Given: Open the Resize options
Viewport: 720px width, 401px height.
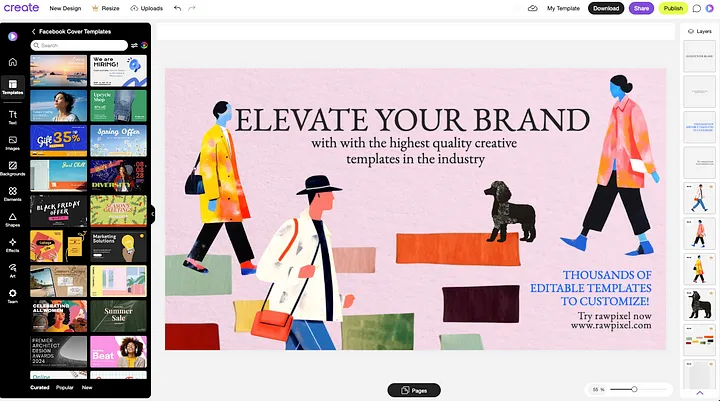Looking at the screenshot, I should coord(105,8).
